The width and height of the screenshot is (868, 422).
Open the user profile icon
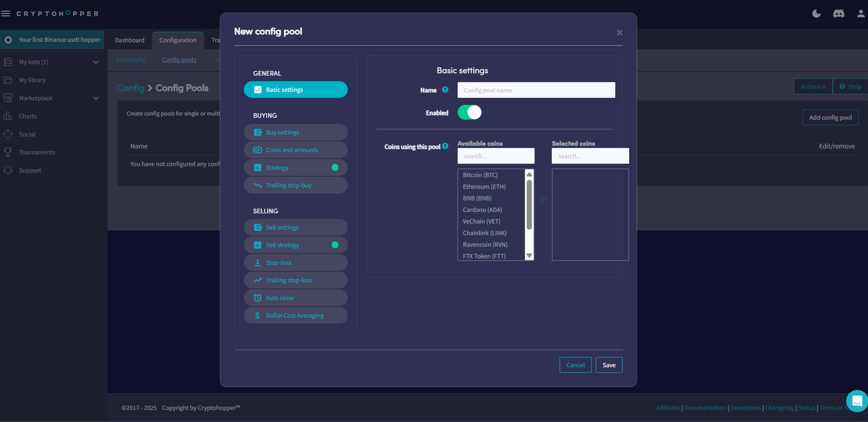coord(861,14)
